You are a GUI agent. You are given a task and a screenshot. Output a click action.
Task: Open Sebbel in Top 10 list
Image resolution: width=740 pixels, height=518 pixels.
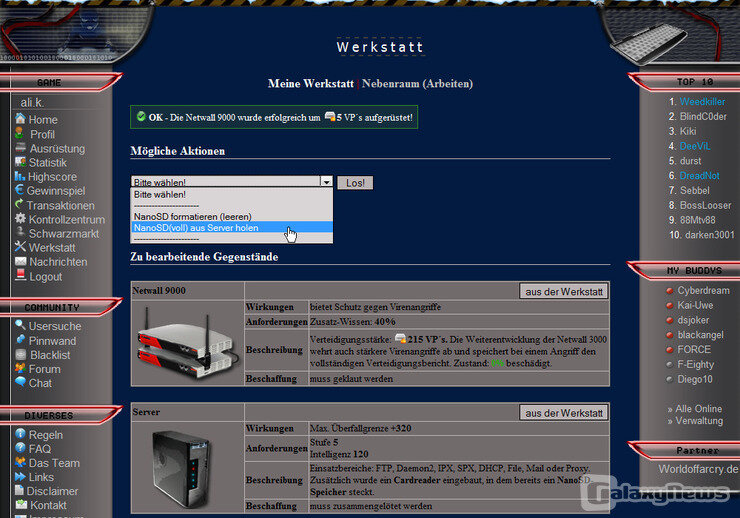tap(694, 190)
